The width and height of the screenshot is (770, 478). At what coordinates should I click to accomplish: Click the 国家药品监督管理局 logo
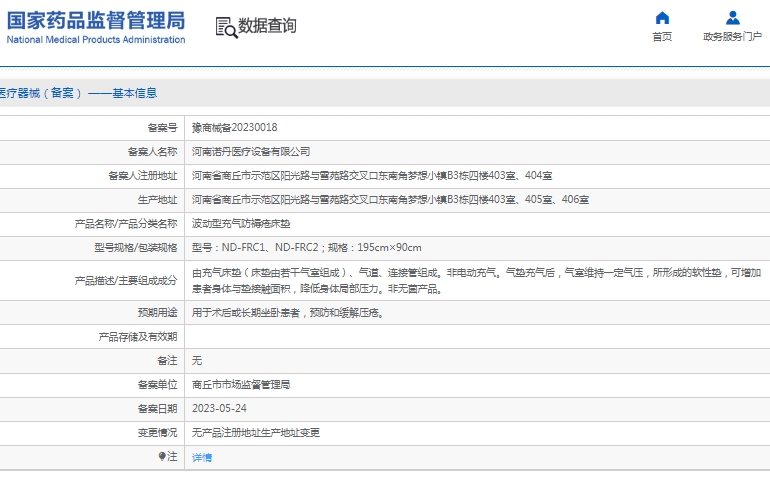pos(96,21)
